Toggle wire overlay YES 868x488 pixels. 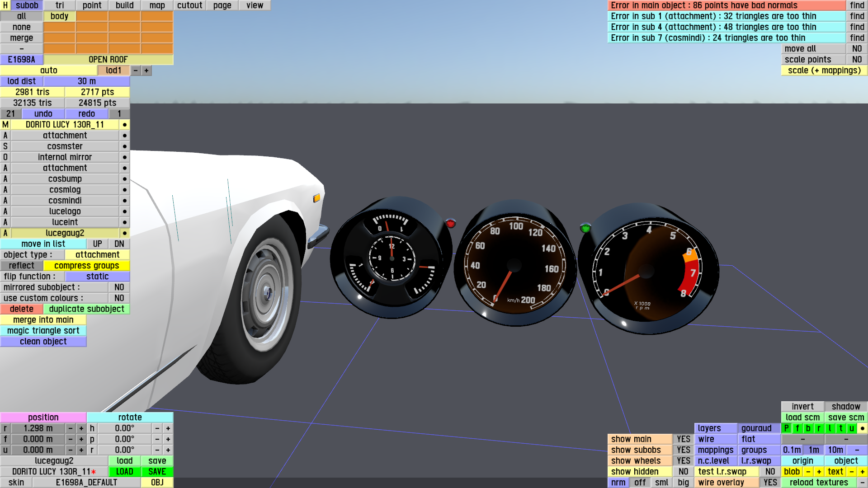pos(770,483)
